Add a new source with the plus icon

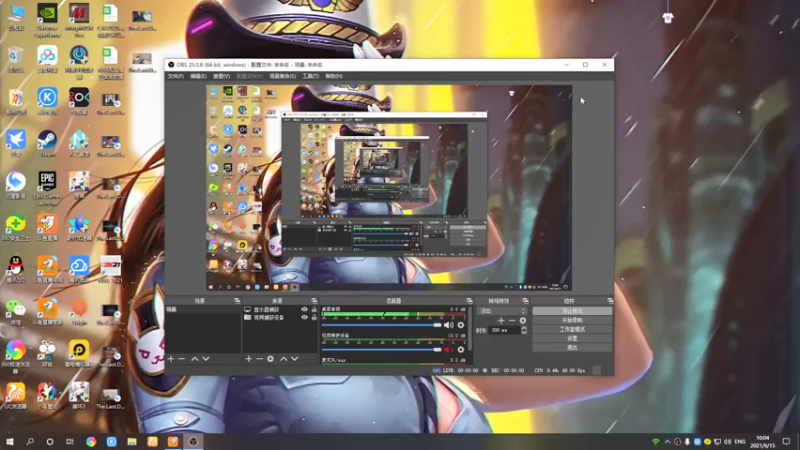pos(248,359)
